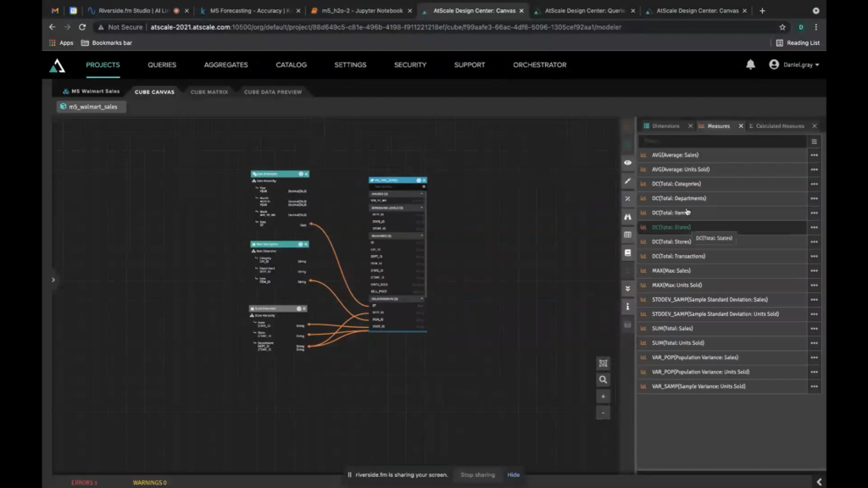The image size is (868, 488).
Task: Bookmark this page with the star
Action: tap(782, 27)
